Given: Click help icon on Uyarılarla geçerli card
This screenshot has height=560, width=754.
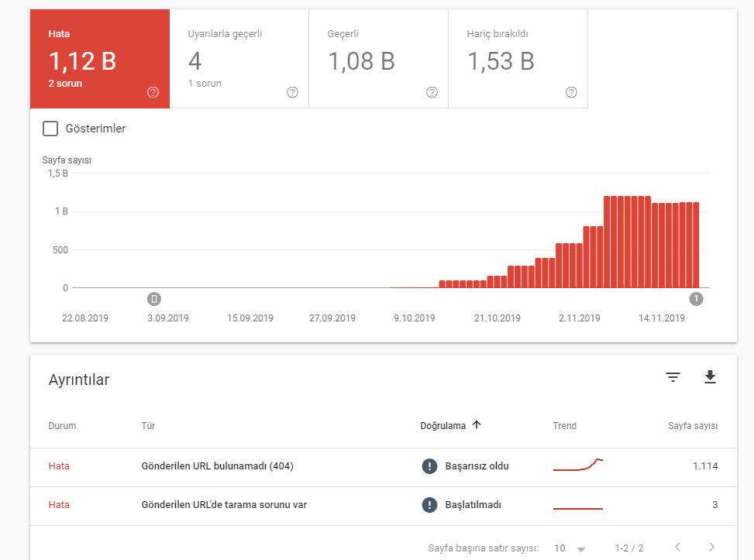Looking at the screenshot, I should point(292,92).
